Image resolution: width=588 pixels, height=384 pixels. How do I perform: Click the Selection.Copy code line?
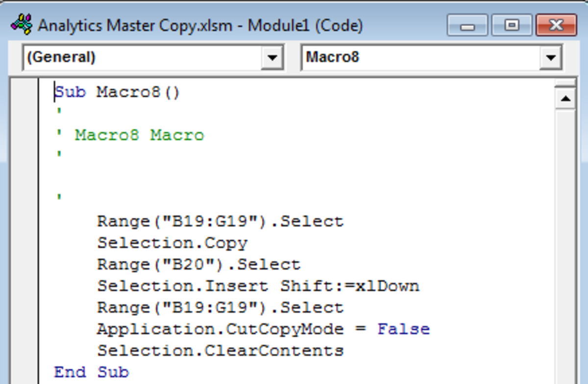(172, 243)
